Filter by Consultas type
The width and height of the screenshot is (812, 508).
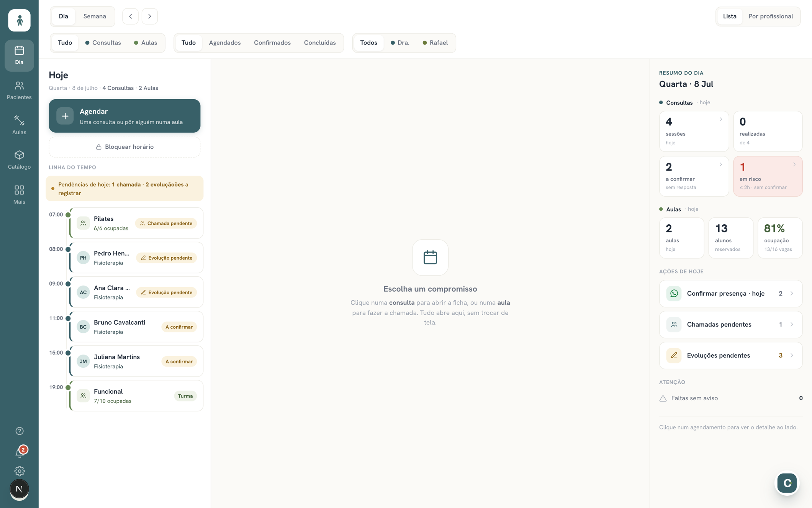(x=103, y=43)
